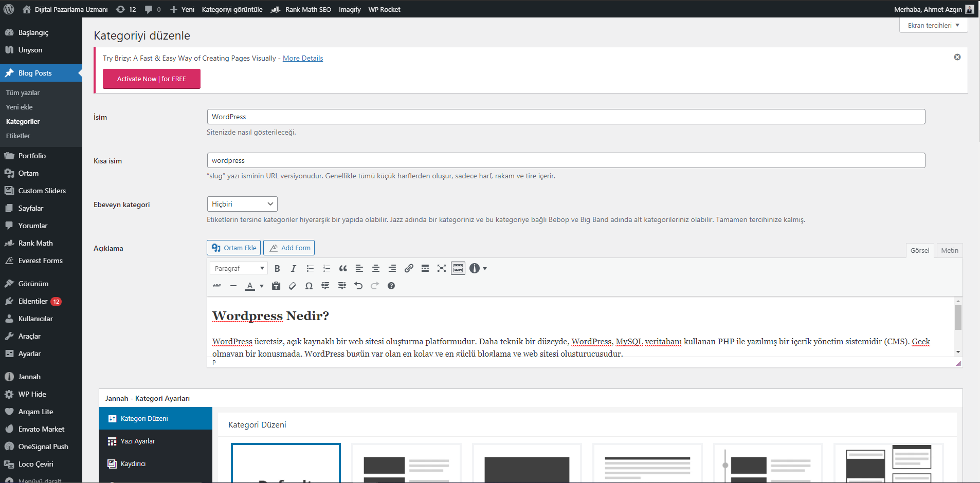Insert a bulleted list

coord(310,268)
